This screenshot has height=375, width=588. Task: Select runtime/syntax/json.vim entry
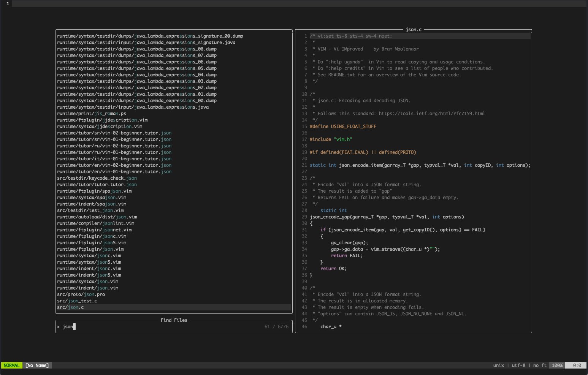click(x=87, y=281)
